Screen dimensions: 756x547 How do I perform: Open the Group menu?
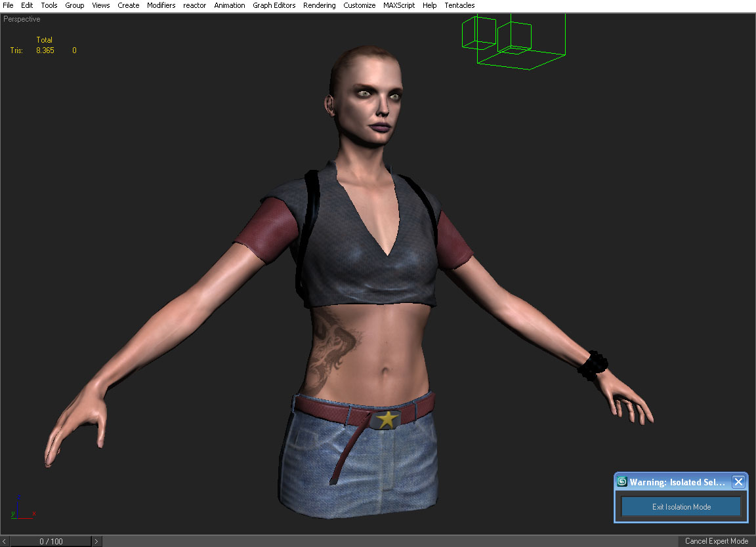click(75, 5)
